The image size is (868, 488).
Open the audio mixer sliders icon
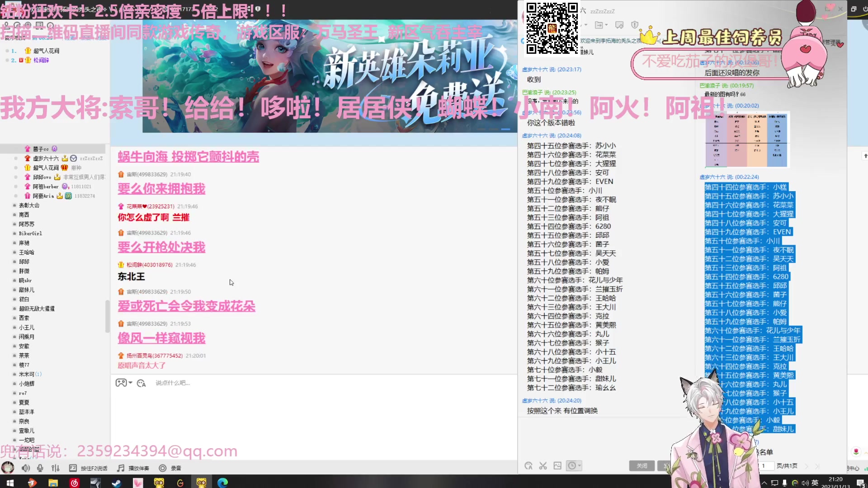click(55, 468)
